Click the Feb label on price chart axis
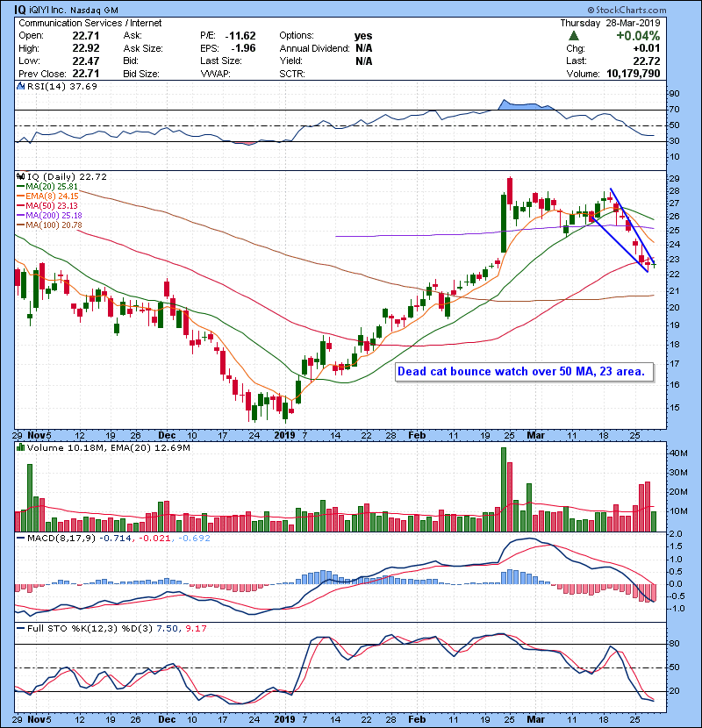This screenshot has width=702, height=728. [x=417, y=435]
